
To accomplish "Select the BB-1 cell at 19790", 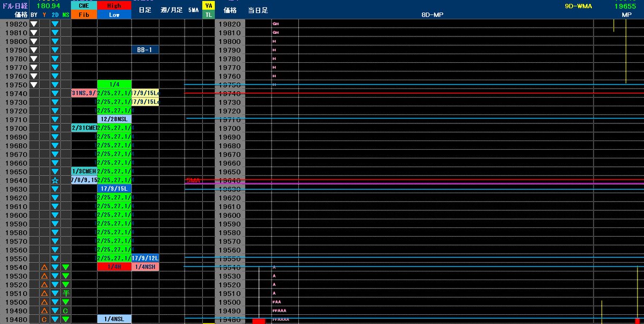I will [x=145, y=50].
